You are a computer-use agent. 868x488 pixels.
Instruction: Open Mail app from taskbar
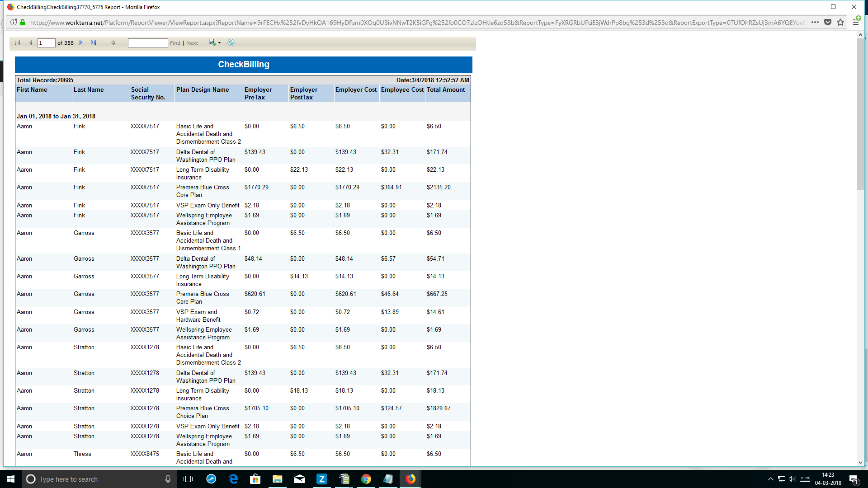coord(300,479)
